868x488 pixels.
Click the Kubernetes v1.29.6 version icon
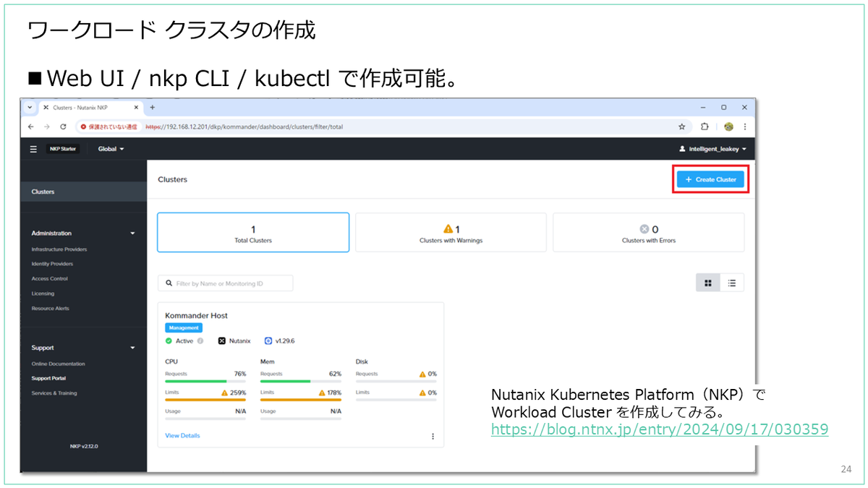point(268,341)
